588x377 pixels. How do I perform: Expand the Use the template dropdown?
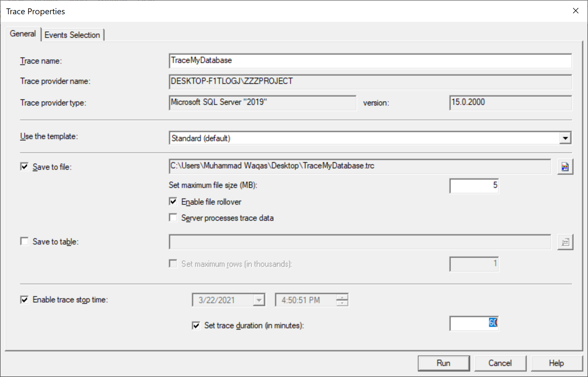pyautogui.click(x=565, y=138)
